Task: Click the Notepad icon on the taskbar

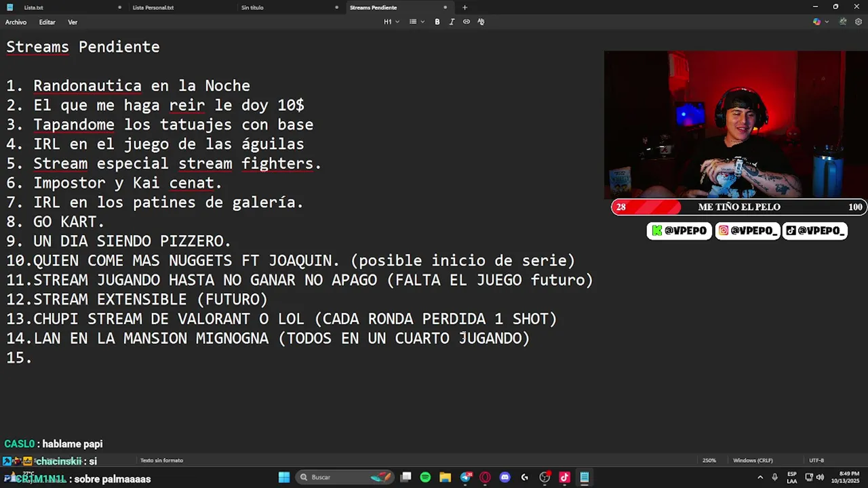Action: 584,477
